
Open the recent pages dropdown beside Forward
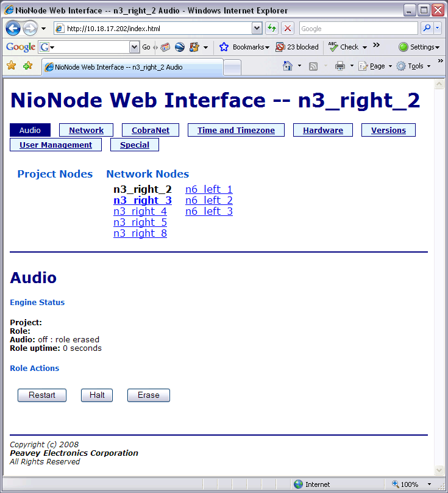click(44, 29)
